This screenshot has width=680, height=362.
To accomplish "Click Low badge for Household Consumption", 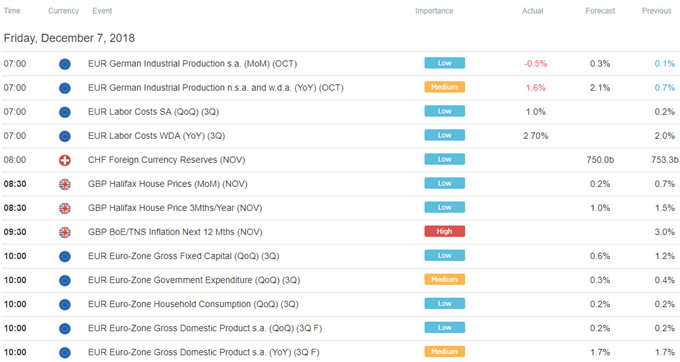I will pyautogui.click(x=445, y=303).
